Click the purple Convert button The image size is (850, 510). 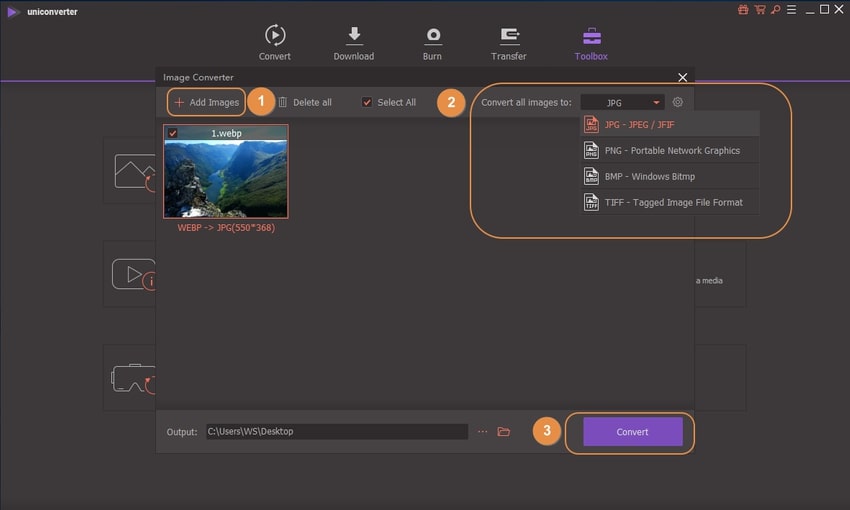point(632,432)
